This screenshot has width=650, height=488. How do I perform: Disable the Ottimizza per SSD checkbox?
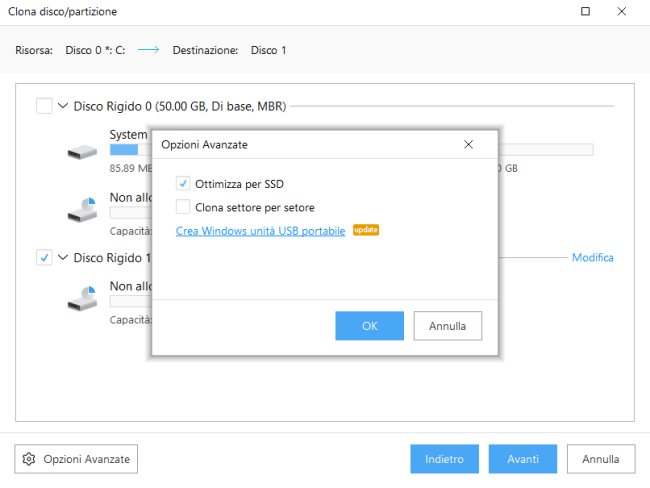pyautogui.click(x=183, y=183)
